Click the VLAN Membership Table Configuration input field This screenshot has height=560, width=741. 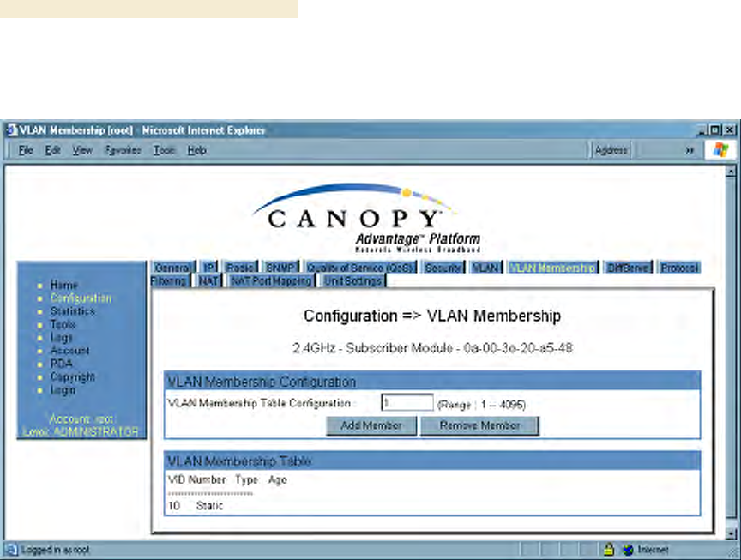tap(407, 402)
